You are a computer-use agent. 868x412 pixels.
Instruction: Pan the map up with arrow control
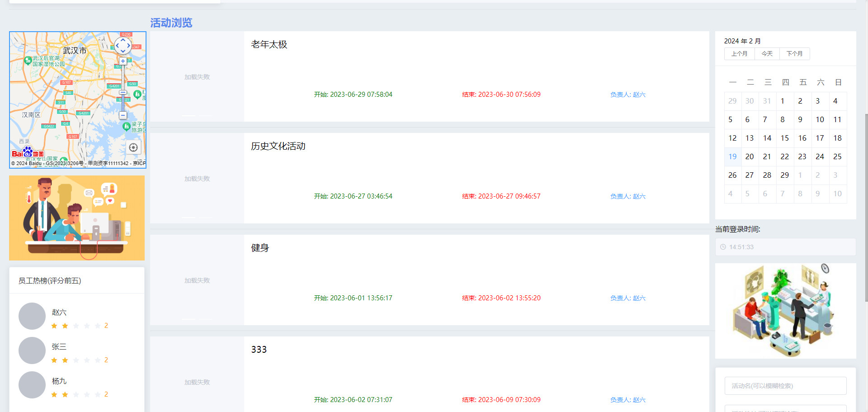[x=123, y=40]
